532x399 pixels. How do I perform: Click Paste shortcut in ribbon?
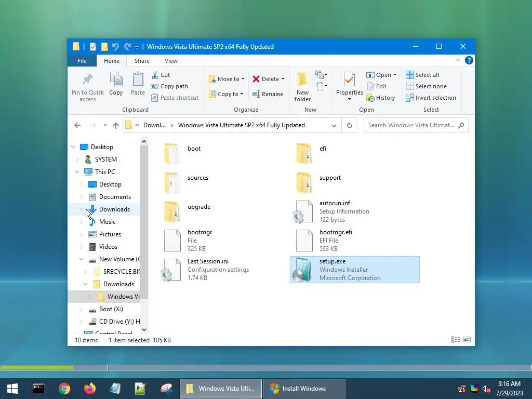pyautogui.click(x=175, y=98)
